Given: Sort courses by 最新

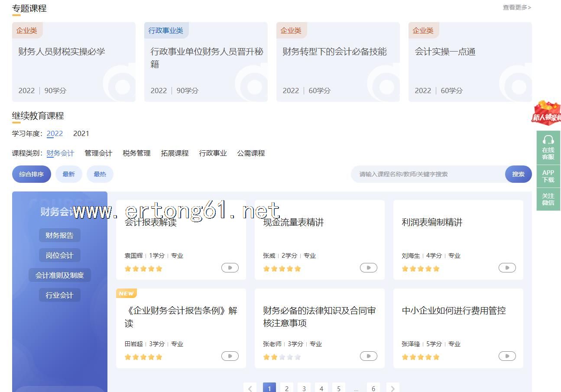Looking at the screenshot, I should pyautogui.click(x=68, y=174).
